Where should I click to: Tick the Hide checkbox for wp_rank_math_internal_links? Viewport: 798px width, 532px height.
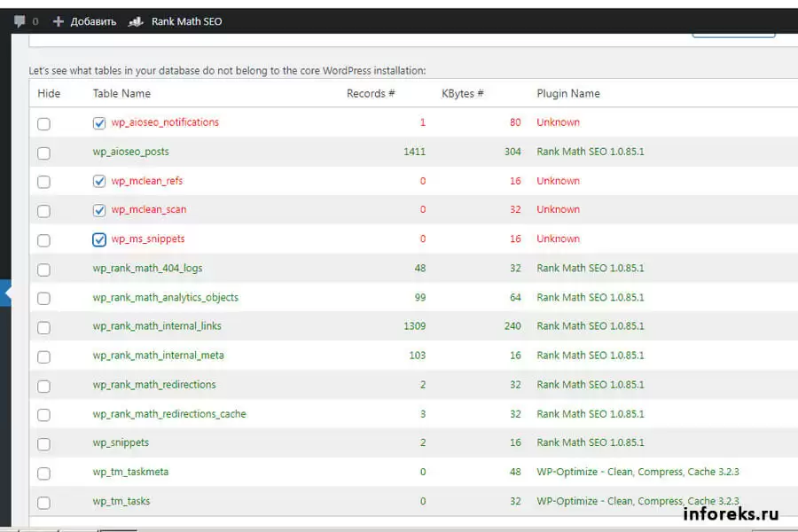(44, 328)
